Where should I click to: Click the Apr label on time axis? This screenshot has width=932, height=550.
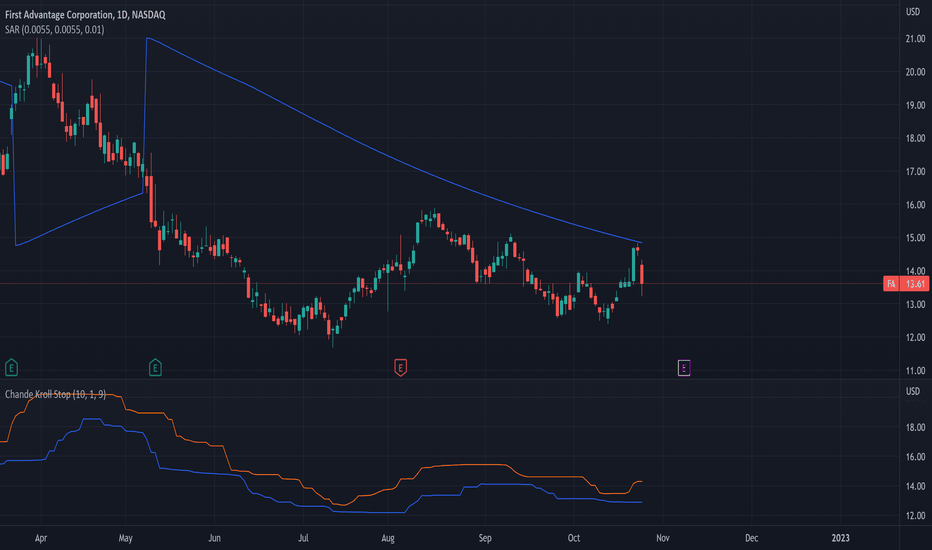40,538
